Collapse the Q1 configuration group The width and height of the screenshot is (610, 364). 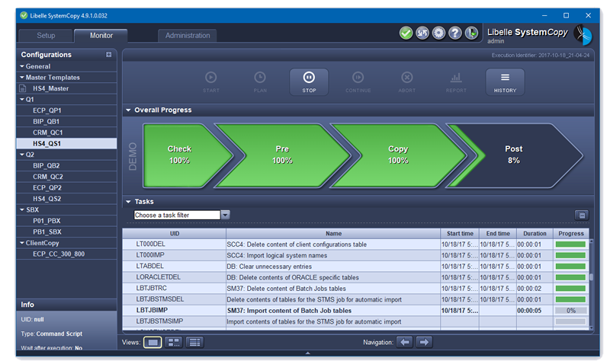[x=22, y=100]
